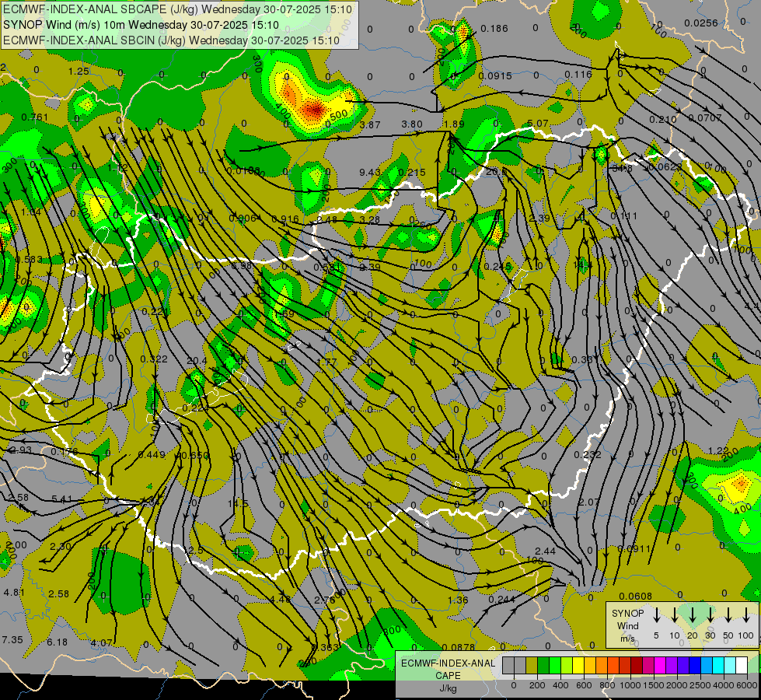Viewport: 761px width, 700px height.
Task: Click the 1.36 value near bottom
Action: pos(458,600)
